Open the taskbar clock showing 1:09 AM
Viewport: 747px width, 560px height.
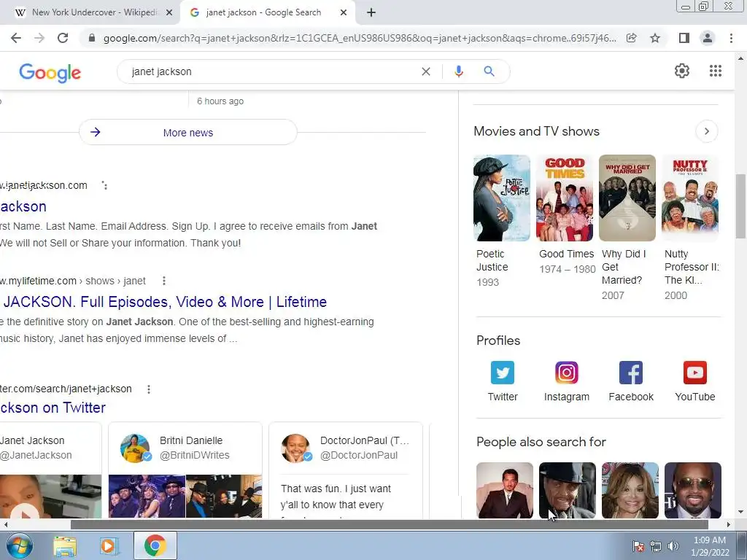coord(710,546)
